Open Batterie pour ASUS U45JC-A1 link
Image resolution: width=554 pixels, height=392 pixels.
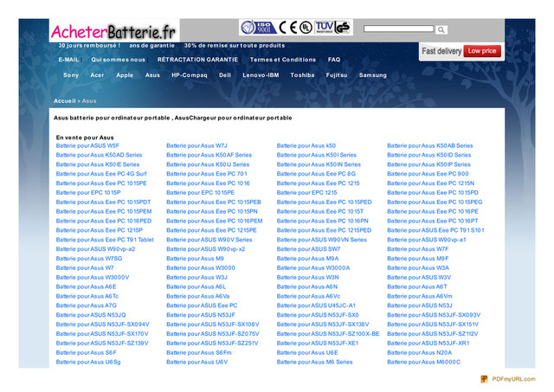pyautogui.click(x=316, y=305)
